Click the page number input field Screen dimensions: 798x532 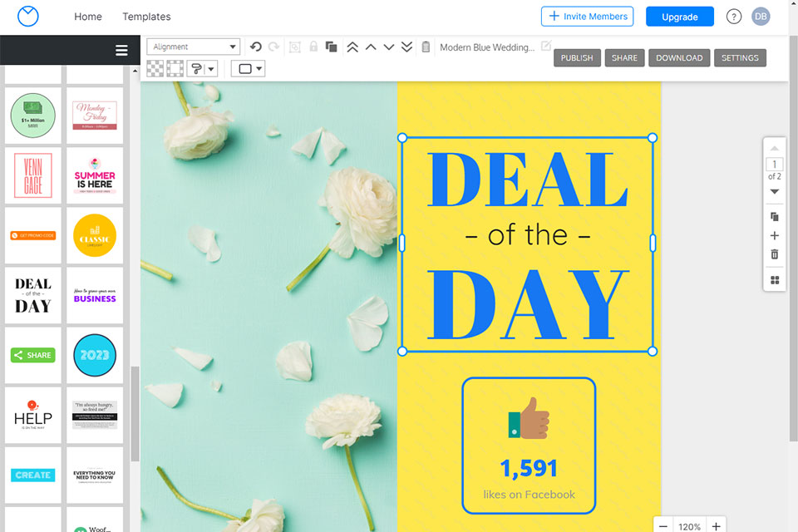[x=775, y=165]
